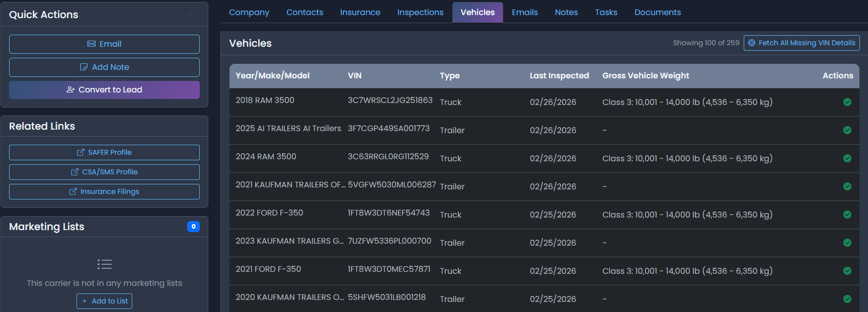Collapse the Quick Actions panel
The image size is (868, 312).
coord(190,15)
